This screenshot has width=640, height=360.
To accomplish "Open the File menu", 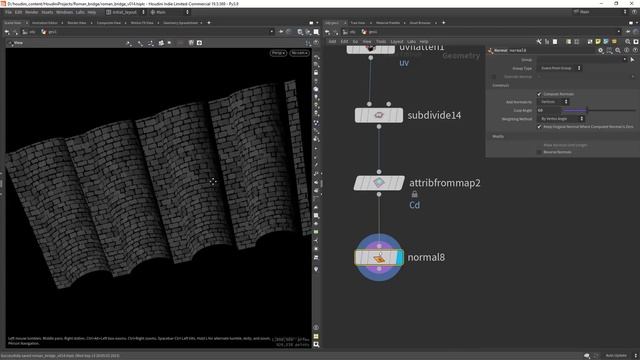I will coord(8,12).
